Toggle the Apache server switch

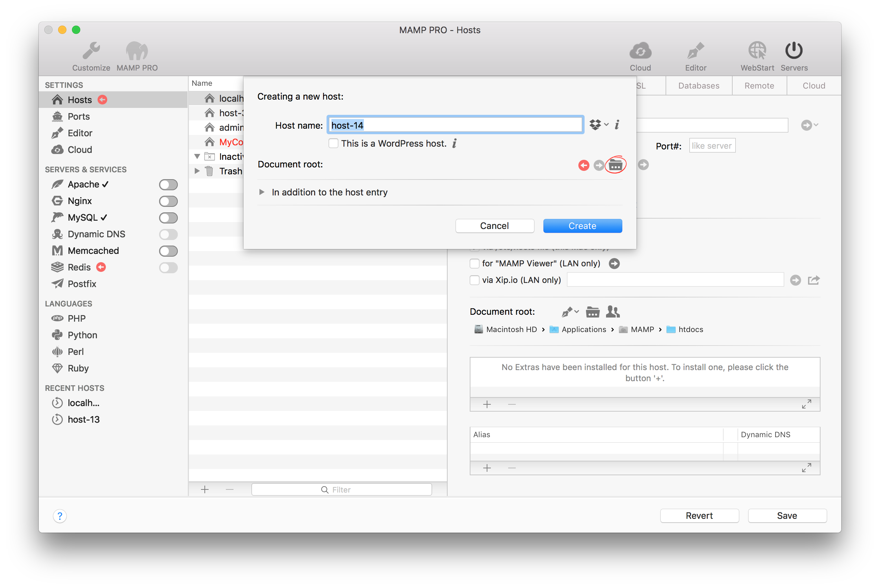[x=168, y=184]
